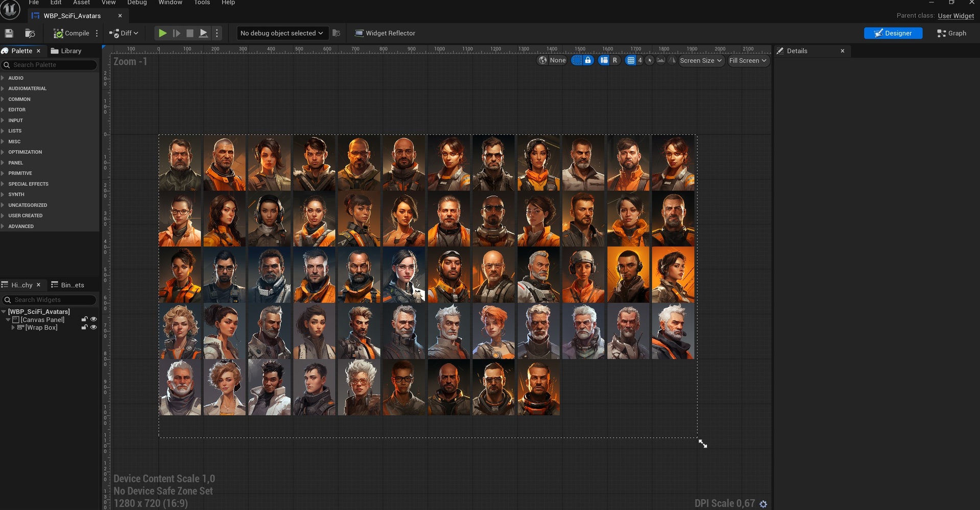Switch to the Palette tab
This screenshot has height=510, width=980.
click(21, 51)
